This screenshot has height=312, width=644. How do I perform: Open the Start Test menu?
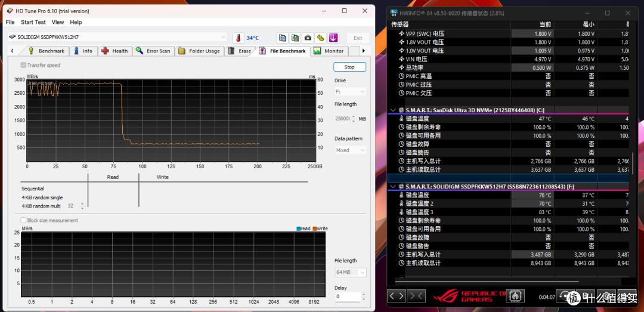coord(33,22)
